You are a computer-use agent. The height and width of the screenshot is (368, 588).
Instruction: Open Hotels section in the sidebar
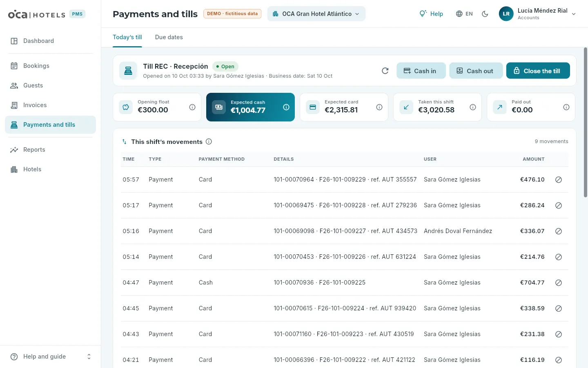pyautogui.click(x=51, y=169)
